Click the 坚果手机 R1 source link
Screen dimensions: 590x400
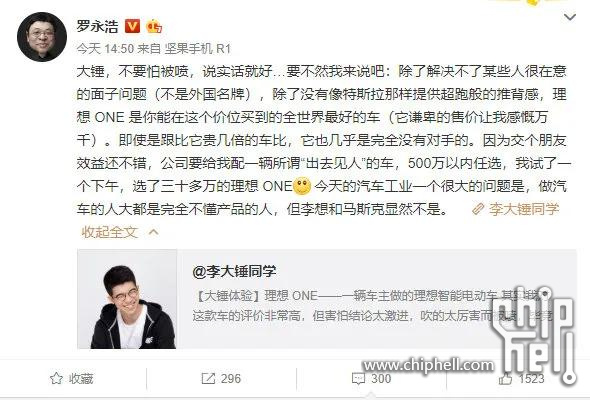(x=198, y=49)
